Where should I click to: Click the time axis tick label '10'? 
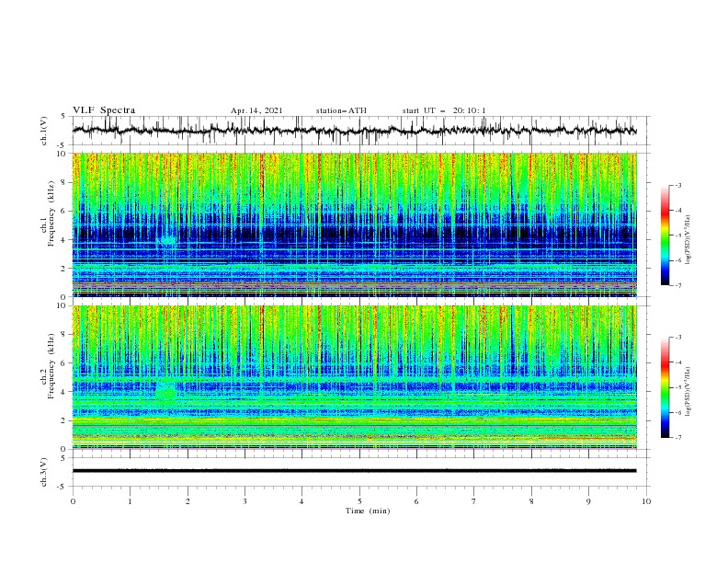pyautogui.click(x=646, y=501)
